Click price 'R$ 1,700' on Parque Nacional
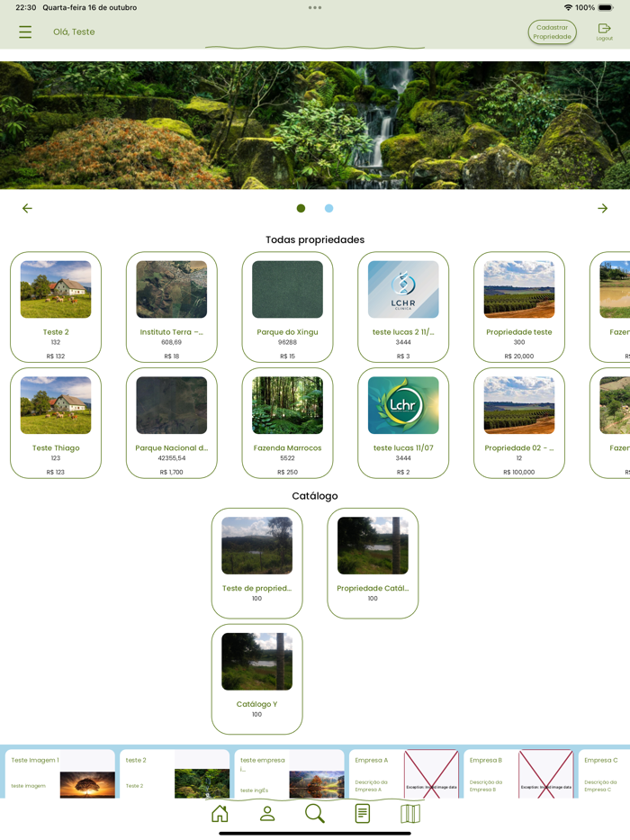The width and height of the screenshot is (630, 840). 171,472
